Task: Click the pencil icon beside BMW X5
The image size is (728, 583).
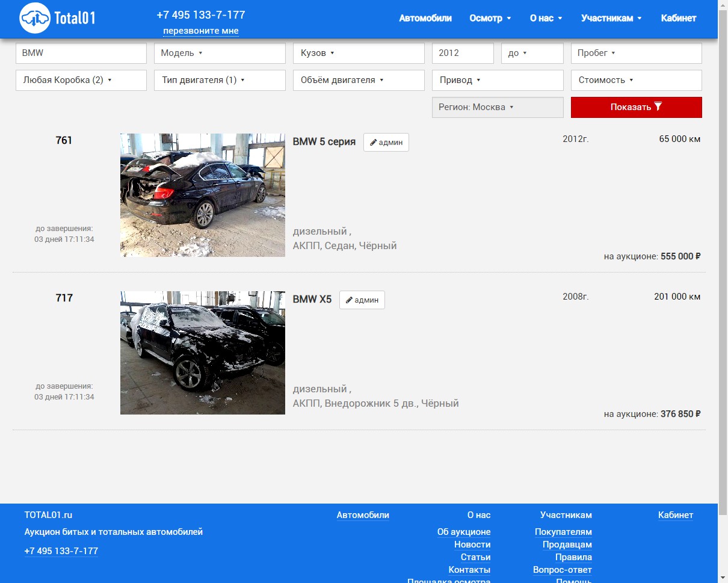Action: coord(349,300)
